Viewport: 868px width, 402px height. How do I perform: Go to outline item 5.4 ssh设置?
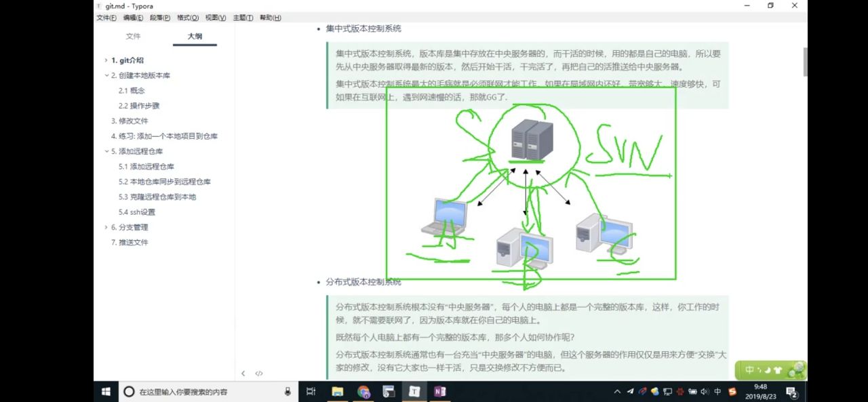point(137,212)
